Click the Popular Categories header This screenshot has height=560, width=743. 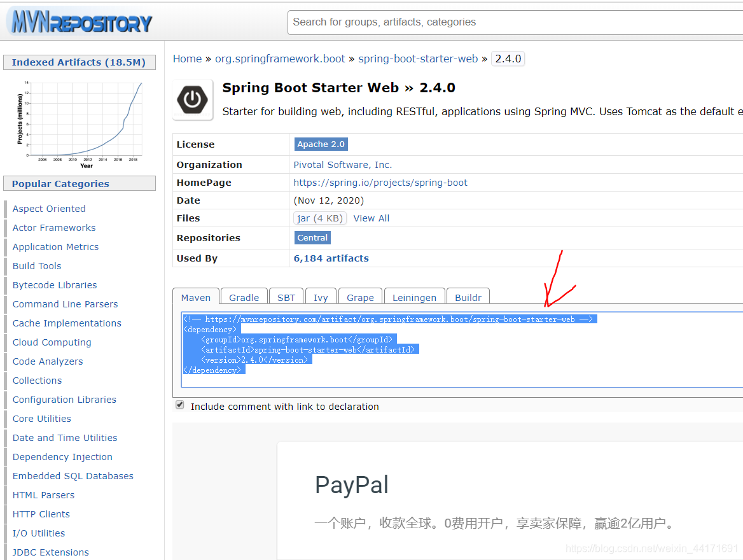coord(79,183)
